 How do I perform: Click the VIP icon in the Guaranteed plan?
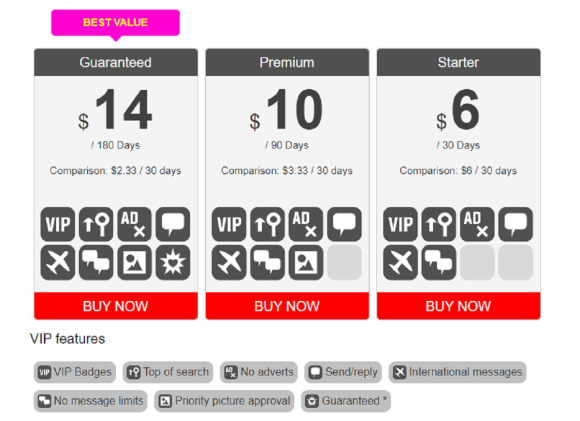pyautogui.click(x=58, y=224)
